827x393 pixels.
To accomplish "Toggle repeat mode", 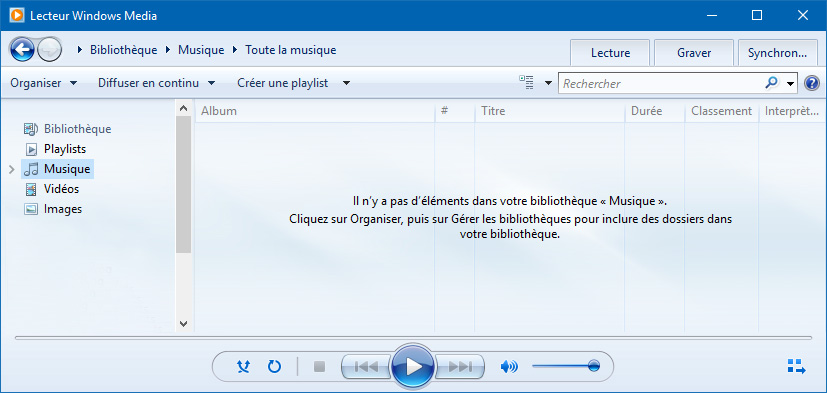I will 274,366.
